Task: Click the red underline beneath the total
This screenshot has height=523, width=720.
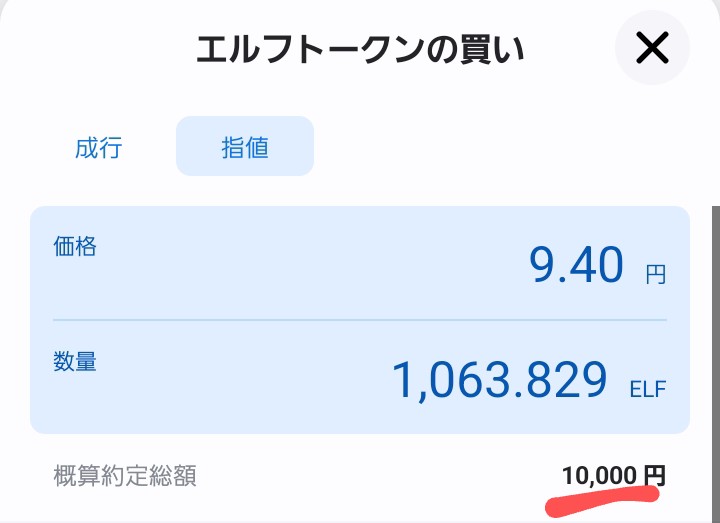Action: 602,501
